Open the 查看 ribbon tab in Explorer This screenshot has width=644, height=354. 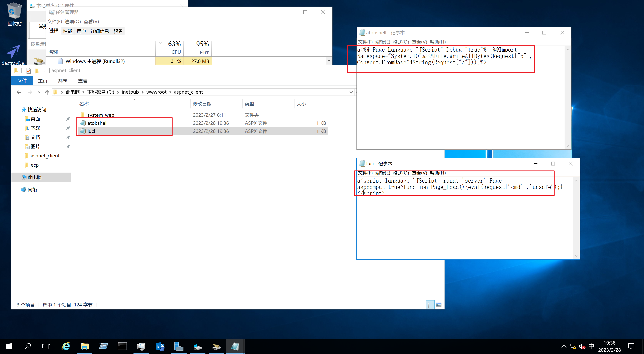point(83,81)
